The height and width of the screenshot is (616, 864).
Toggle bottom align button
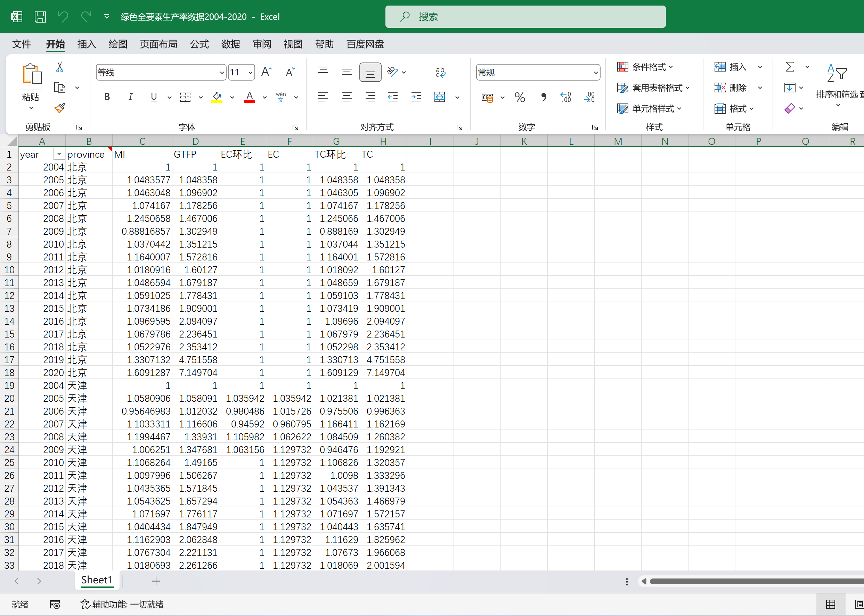[370, 72]
